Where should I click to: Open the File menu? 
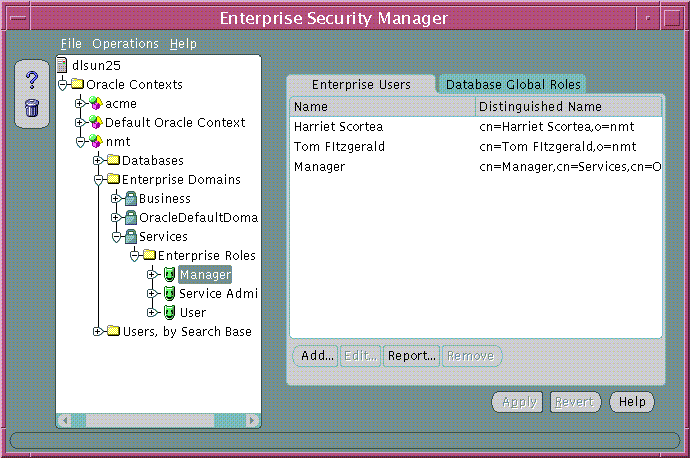(x=71, y=44)
